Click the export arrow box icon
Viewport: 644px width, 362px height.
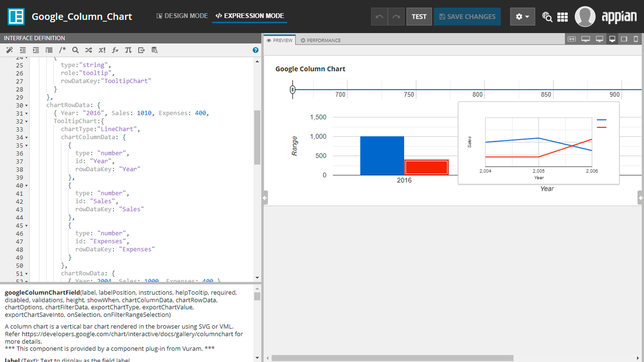[x=141, y=50]
